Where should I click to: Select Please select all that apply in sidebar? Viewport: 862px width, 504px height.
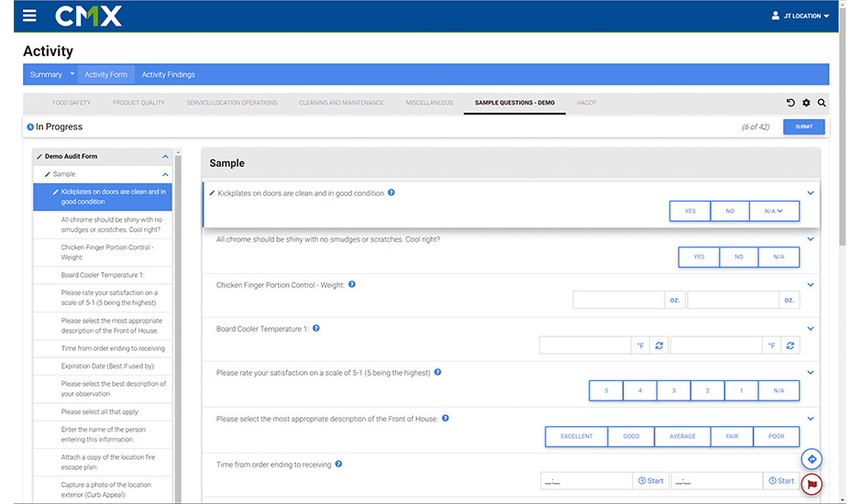click(x=103, y=411)
